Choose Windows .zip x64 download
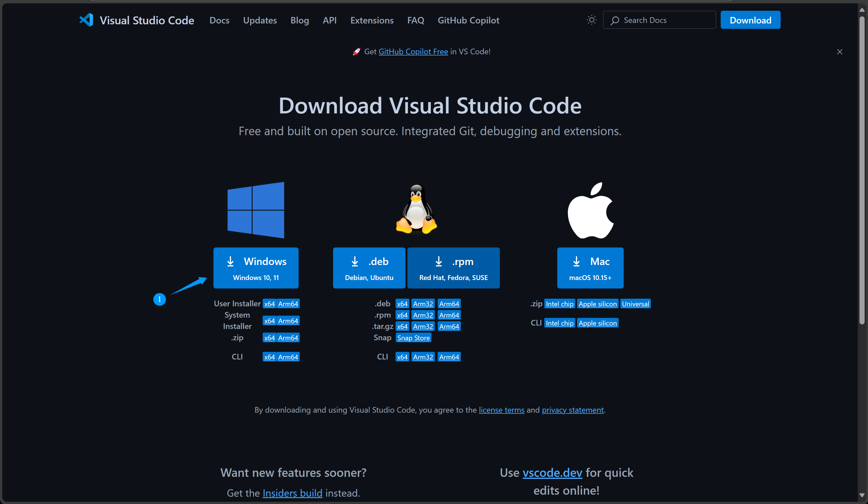 tap(269, 338)
